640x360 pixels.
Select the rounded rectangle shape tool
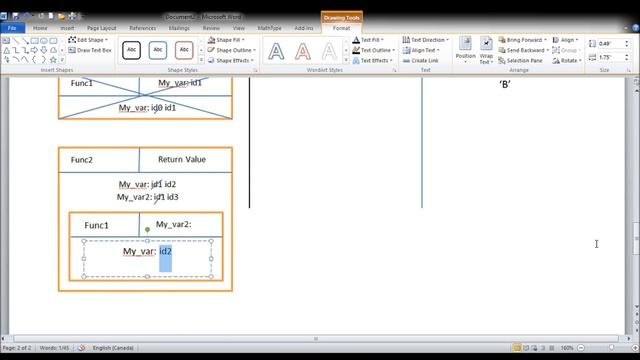pyautogui.click(x=53, y=41)
